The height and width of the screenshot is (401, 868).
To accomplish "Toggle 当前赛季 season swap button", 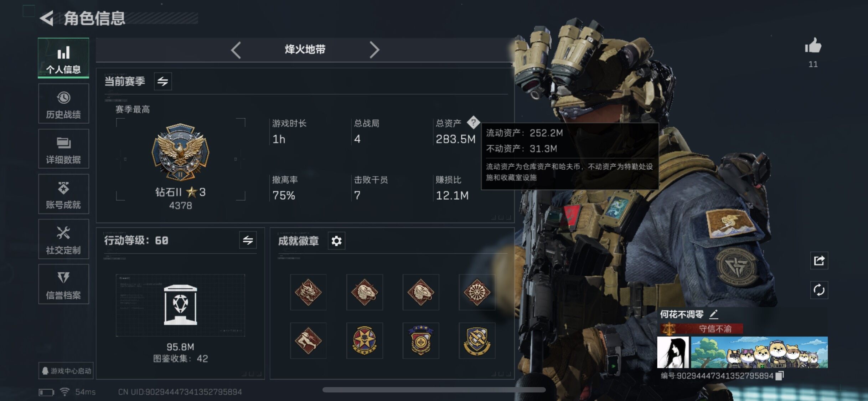I will tap(163, 81).
